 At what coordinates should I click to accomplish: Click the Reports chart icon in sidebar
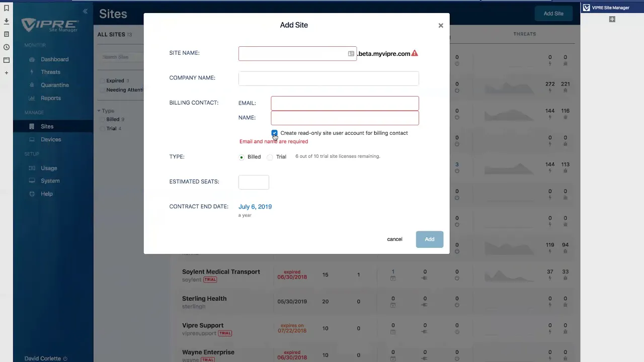pyautogui.click(x=32, y=98)
